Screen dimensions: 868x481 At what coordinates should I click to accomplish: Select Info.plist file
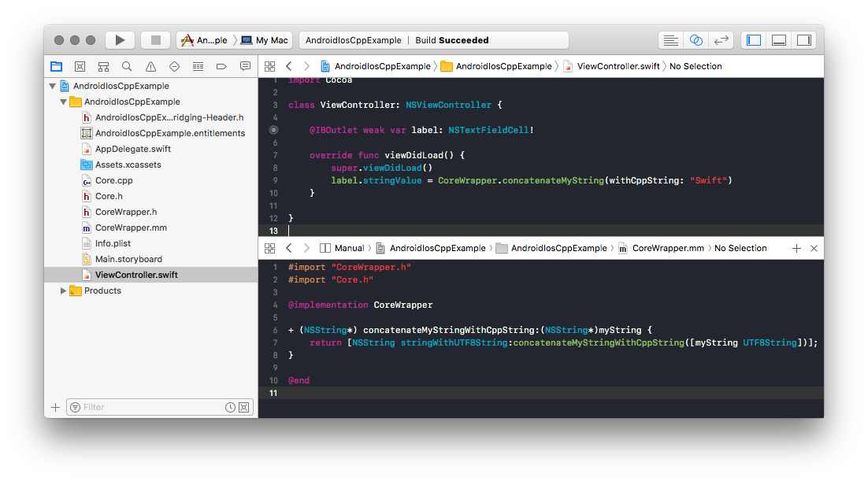coord(113,243)
